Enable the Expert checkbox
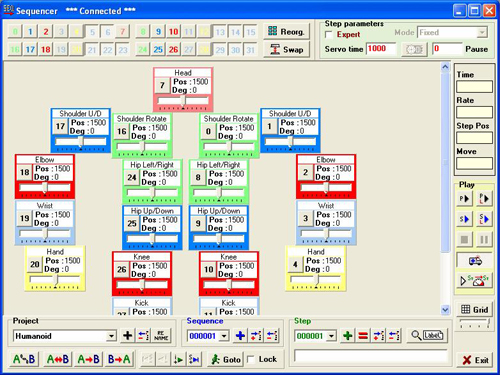Viewport: 500px width, 375px height. coord(329,35)
